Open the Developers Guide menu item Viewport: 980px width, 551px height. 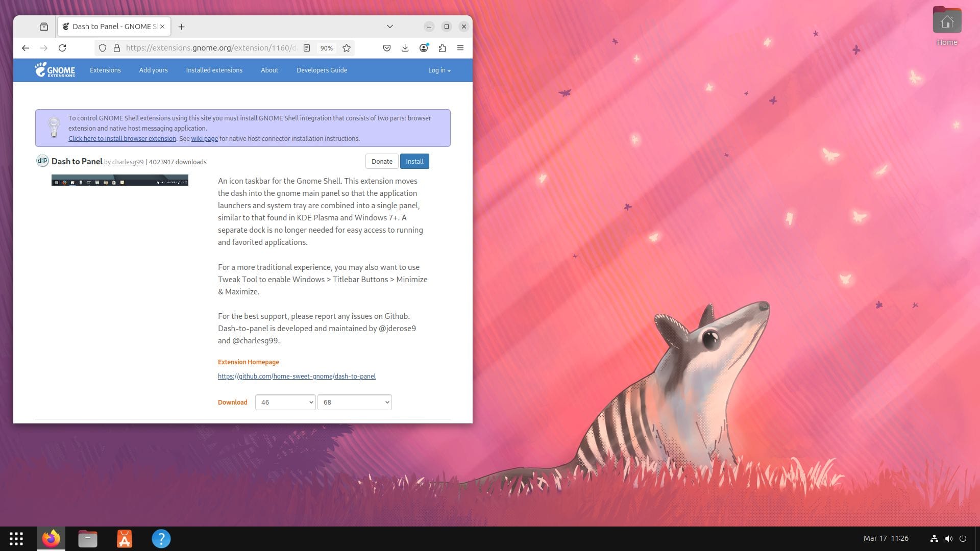pyautogui.click(x=322, y=70)
